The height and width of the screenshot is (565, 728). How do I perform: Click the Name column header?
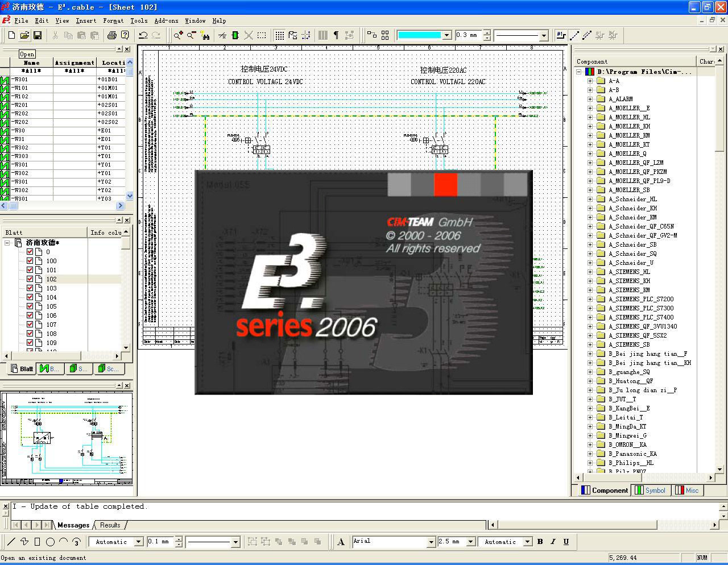(x=31, y=63)
